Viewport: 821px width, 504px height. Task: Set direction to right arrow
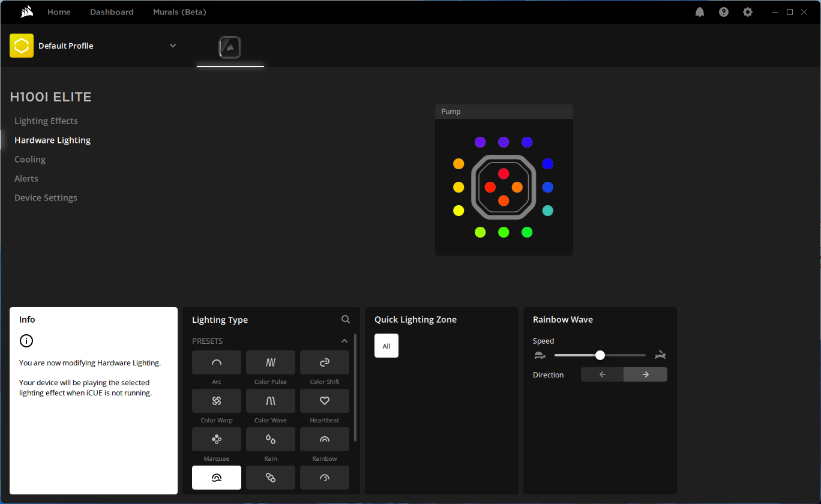click(x=646, y=374)
